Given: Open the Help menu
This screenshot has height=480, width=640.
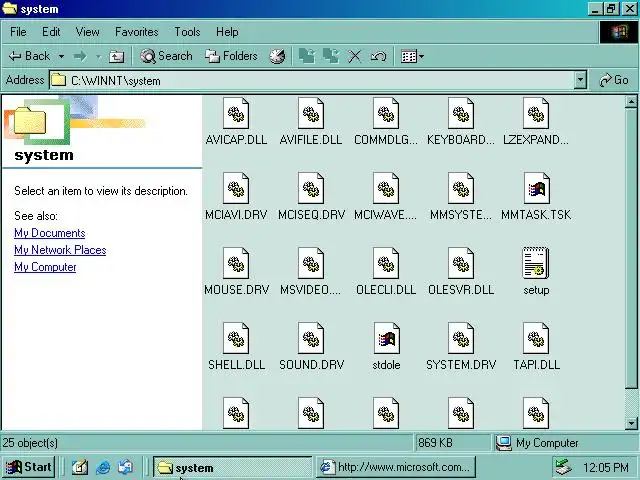Looking at the screenshot, I should coord(227,32).
